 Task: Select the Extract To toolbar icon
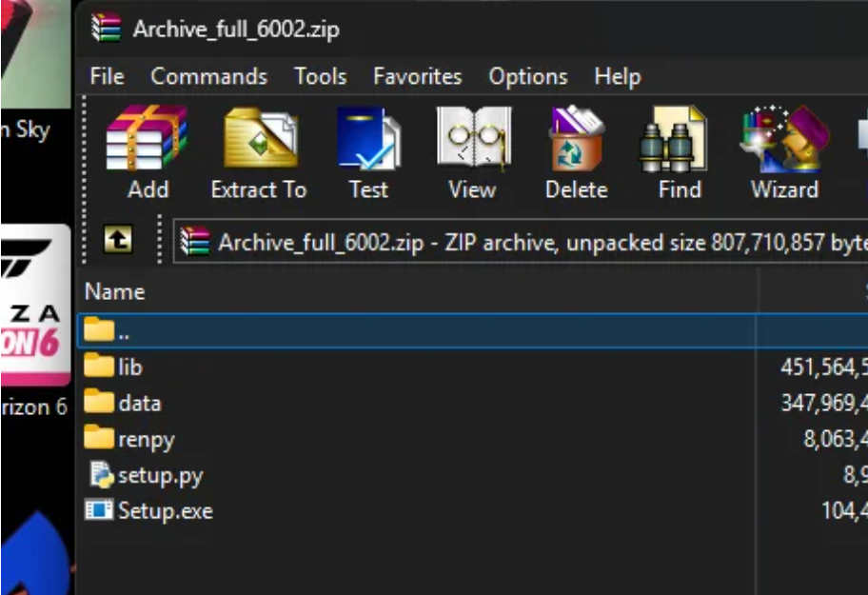coord(259,152)
